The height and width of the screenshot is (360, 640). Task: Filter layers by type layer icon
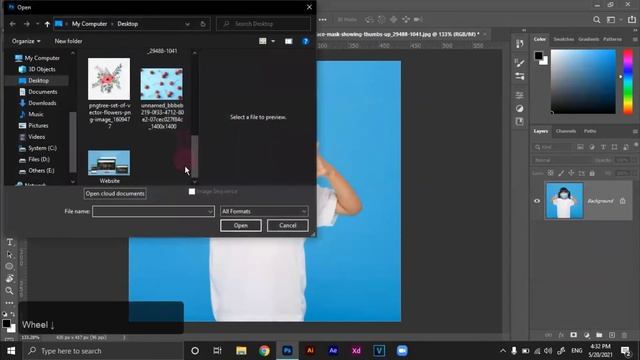click(603, 147)
